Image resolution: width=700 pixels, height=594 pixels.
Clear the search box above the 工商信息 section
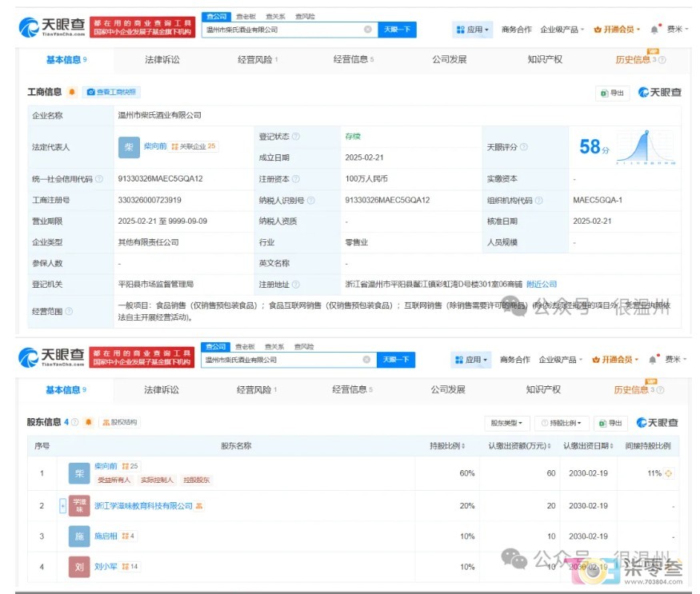coord(368,30)
